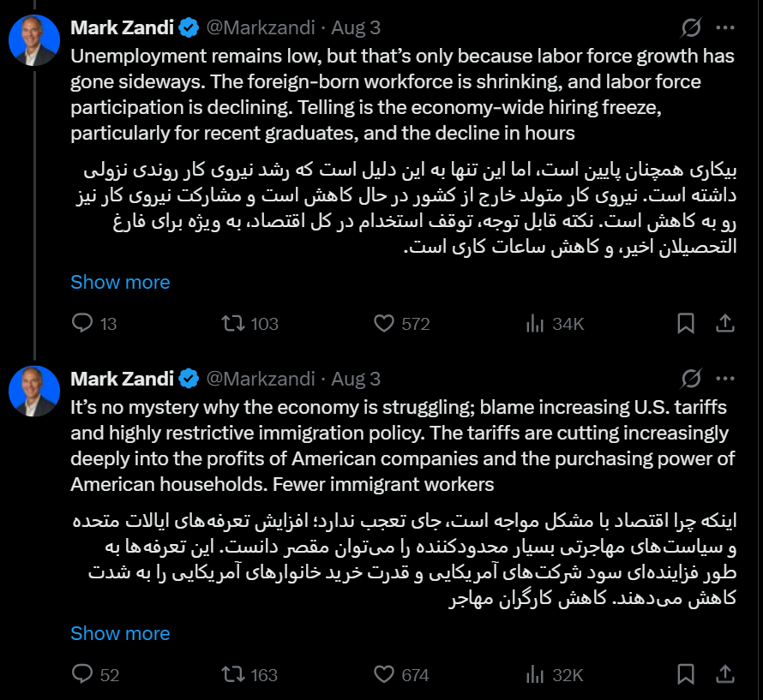Open @Markzandi handle on second tweet
Screen dimensions: 763x700
pyautogui.click(x=261, y=379)
